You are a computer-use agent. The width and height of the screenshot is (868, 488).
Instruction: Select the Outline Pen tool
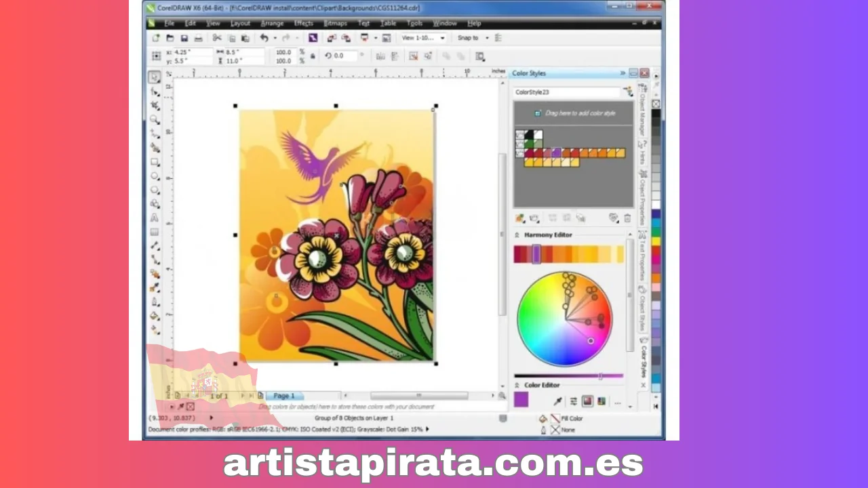pos(155,302)
